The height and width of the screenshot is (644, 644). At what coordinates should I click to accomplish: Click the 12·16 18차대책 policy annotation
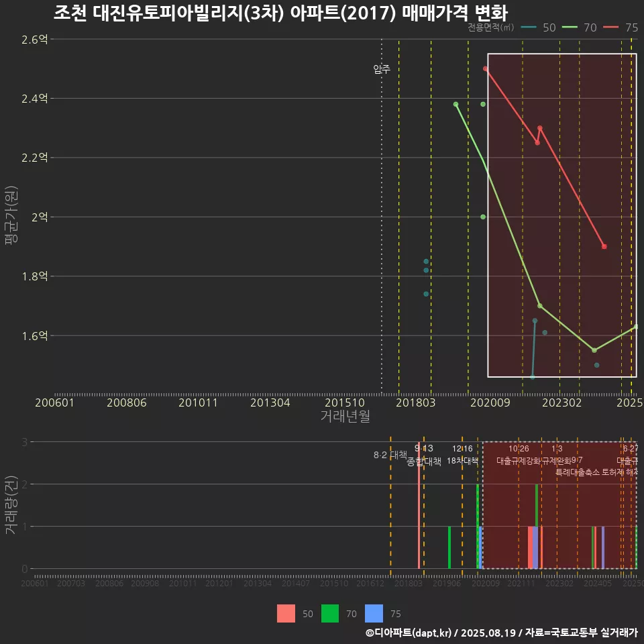[462, 455]
